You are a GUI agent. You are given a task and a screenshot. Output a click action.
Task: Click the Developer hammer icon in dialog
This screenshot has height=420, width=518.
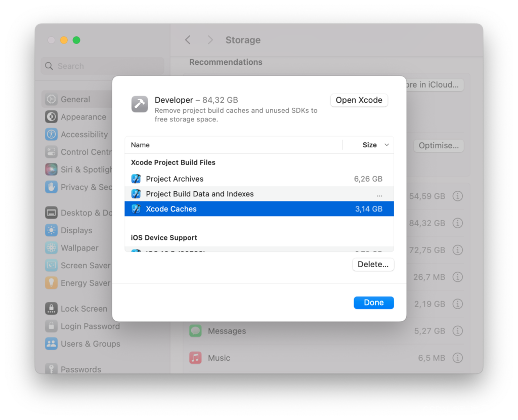tap(140, 104)
